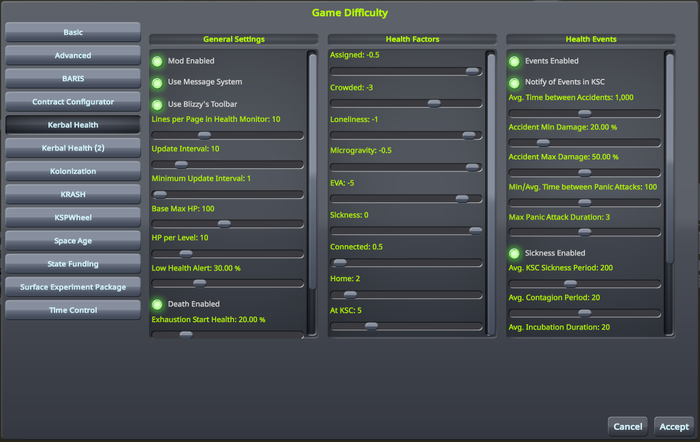The image size is (700, 442).
Task: Switch to the Time Control tab
Action: (x=73, y=310)
